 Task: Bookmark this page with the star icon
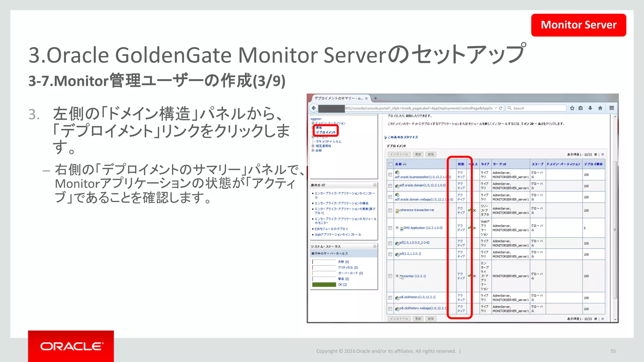[x=572, y=108]
